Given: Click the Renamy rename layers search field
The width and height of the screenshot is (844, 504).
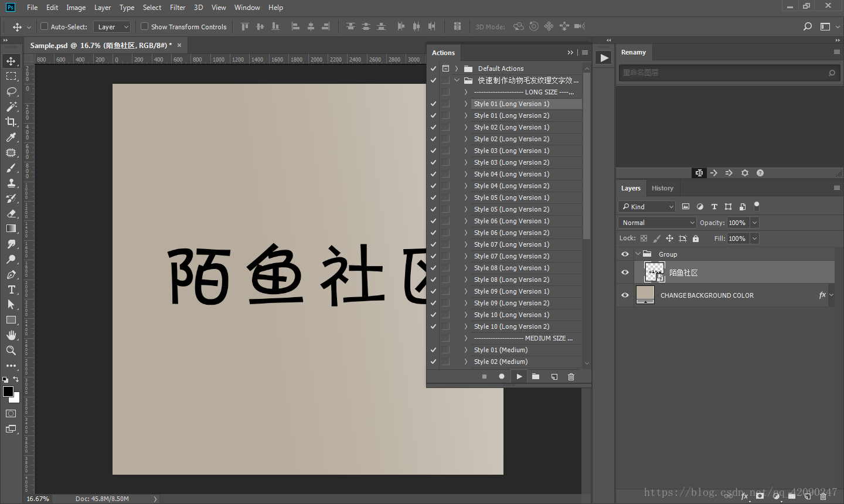Looking at the screenshot, I should 729,73.
